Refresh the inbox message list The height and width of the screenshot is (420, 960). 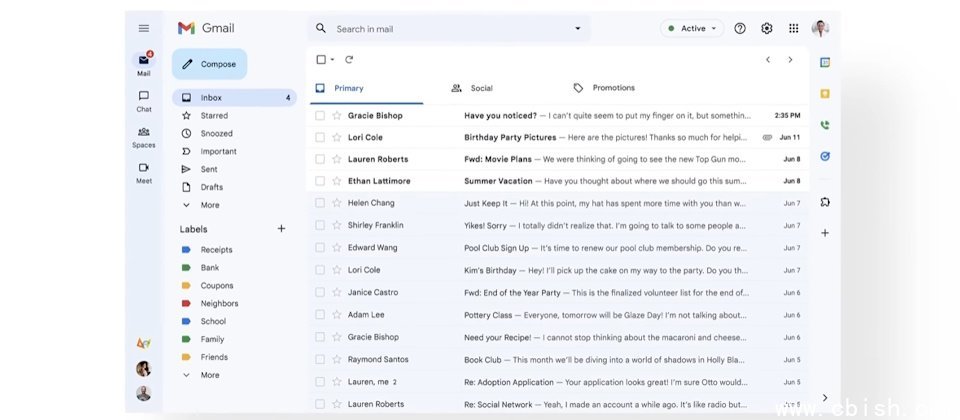pos(349,60)
